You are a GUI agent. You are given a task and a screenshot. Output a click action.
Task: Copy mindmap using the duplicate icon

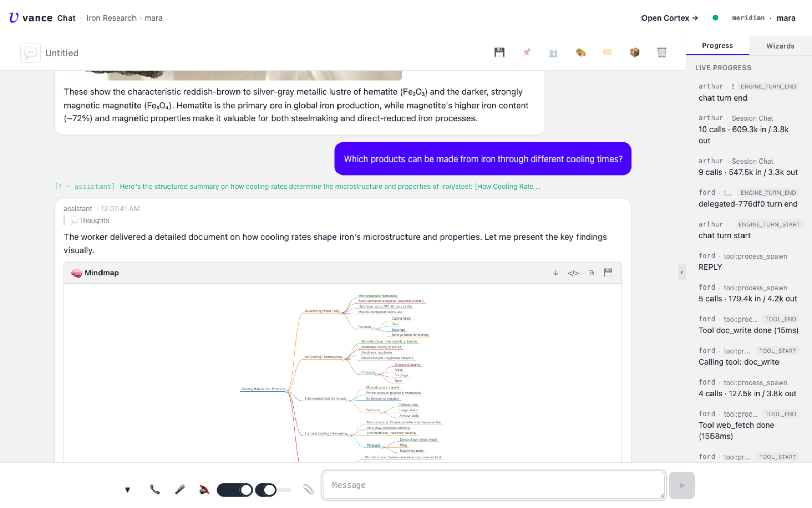(x=591, y=273)
